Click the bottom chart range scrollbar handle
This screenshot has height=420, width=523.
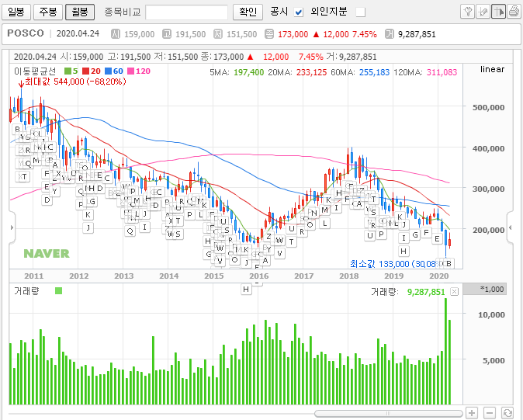(x=388, y=414)
